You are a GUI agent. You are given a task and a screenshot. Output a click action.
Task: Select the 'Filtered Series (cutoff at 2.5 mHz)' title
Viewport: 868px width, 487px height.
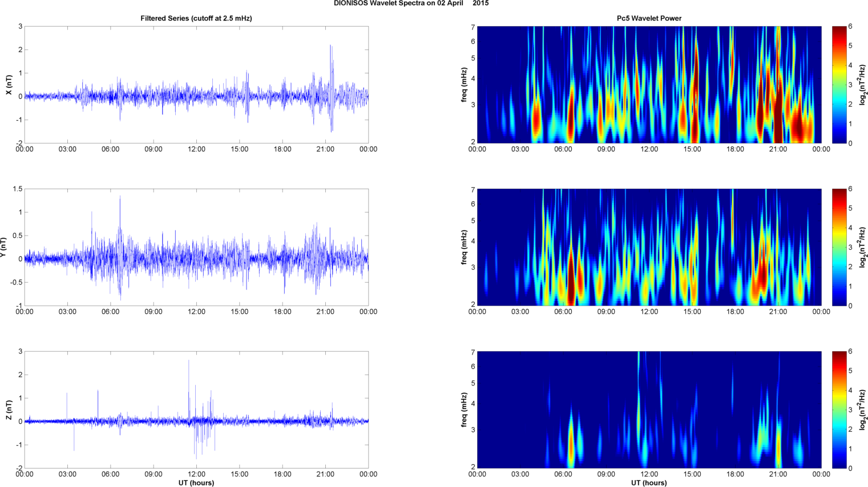tap(196, 18)
